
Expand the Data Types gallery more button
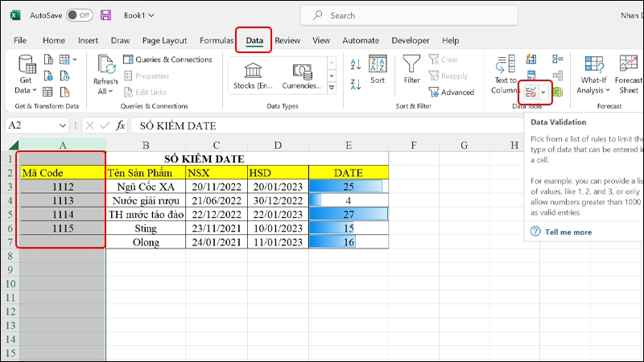332,88
